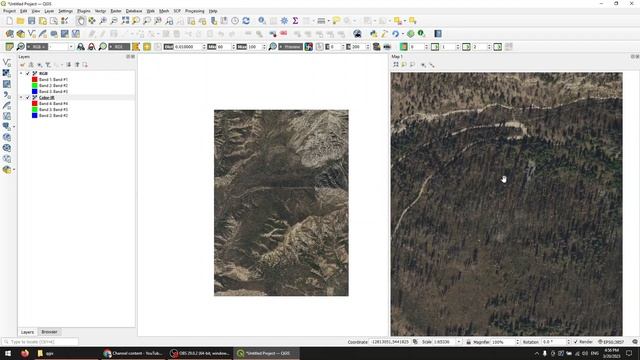Click the Add Raster Layer icon in left sidebar
This screenshot has height=360, width=640.
[x=7, y=73]
